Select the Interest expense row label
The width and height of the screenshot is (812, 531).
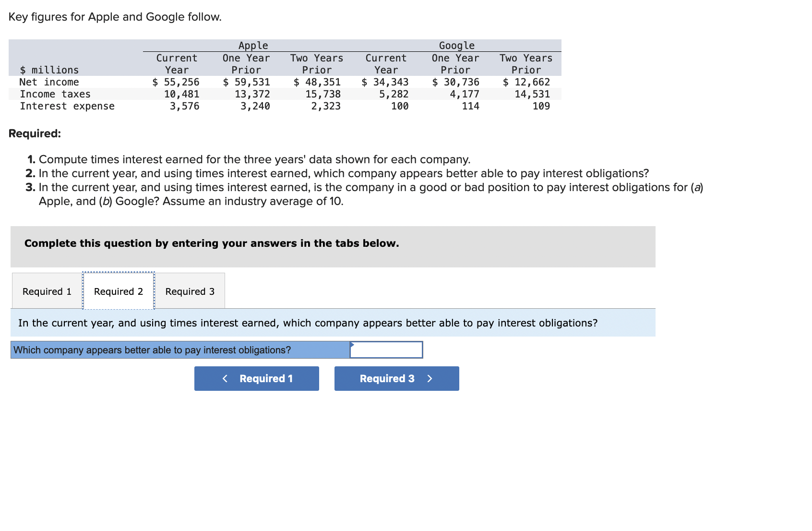67,106
